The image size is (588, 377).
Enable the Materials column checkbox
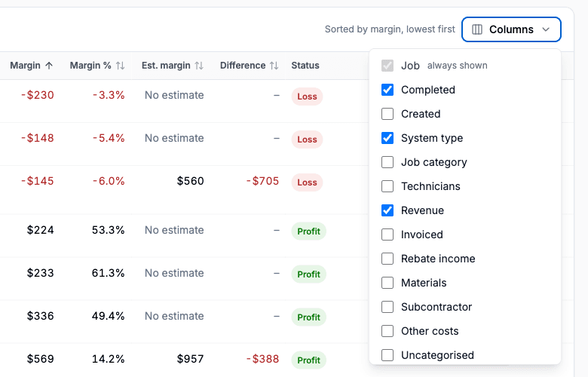pyautogui.click(x=387, y=283)
